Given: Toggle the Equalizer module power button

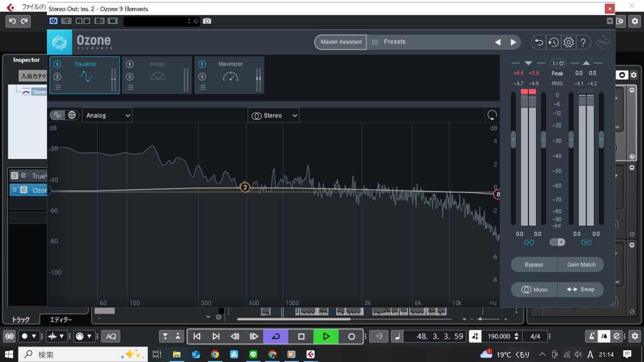Looking at the screenshot, I should pos(58,64).
